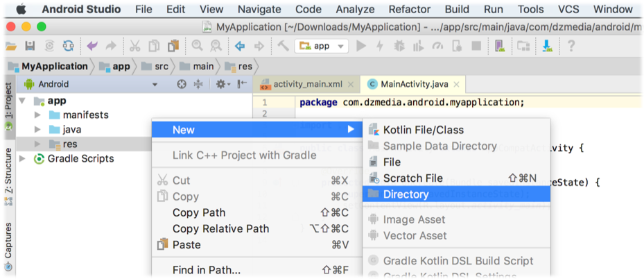Open AVD Manager phone icon
This screenshot has width=644, height=279.
[500, 46]
